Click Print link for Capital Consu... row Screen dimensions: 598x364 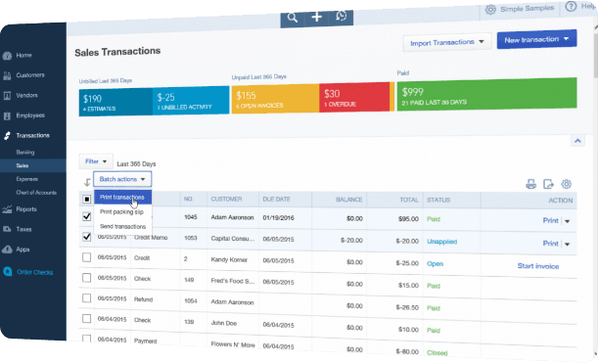pyautogui.click(x=550, y=244)
